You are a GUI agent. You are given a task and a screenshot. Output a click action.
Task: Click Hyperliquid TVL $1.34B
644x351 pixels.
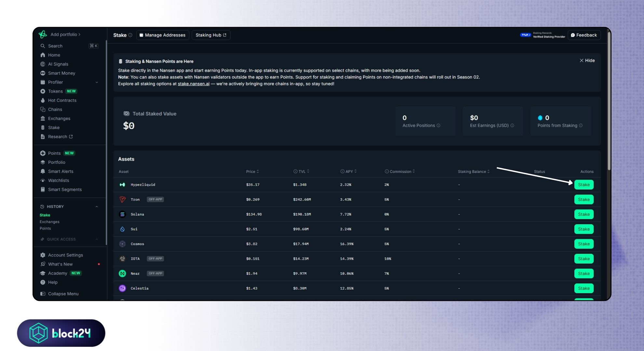click(x=300, y=185)
